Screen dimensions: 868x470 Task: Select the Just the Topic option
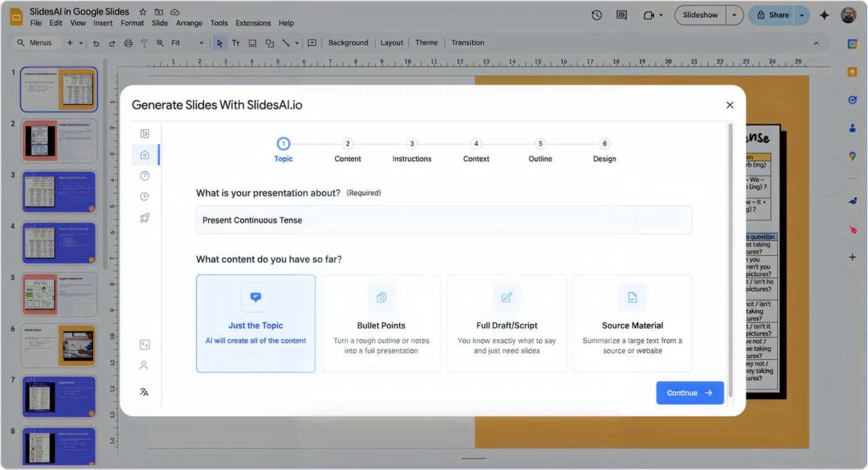point(255,323)
